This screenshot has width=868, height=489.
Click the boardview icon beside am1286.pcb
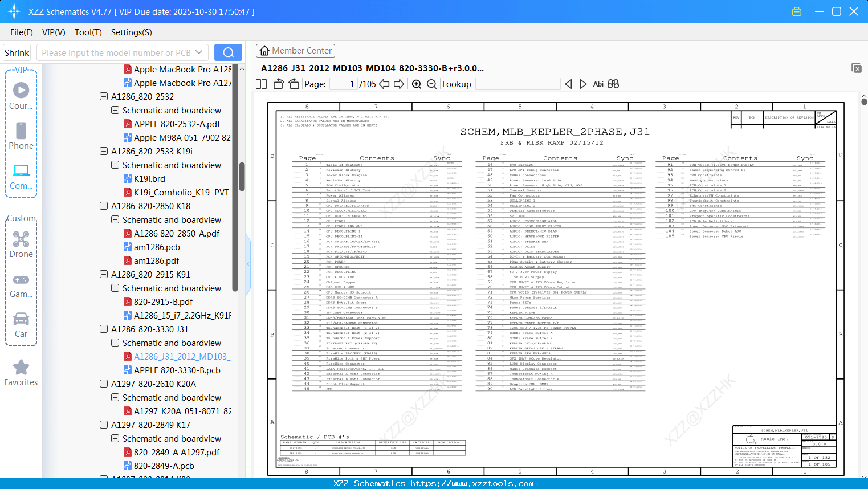click(128, 247)
